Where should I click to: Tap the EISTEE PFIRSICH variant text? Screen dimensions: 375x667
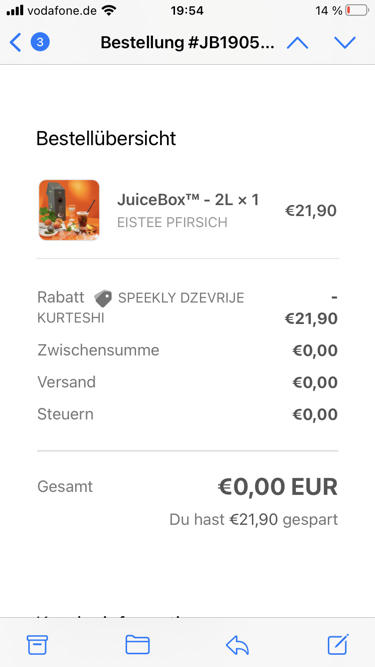coord(172,222)
